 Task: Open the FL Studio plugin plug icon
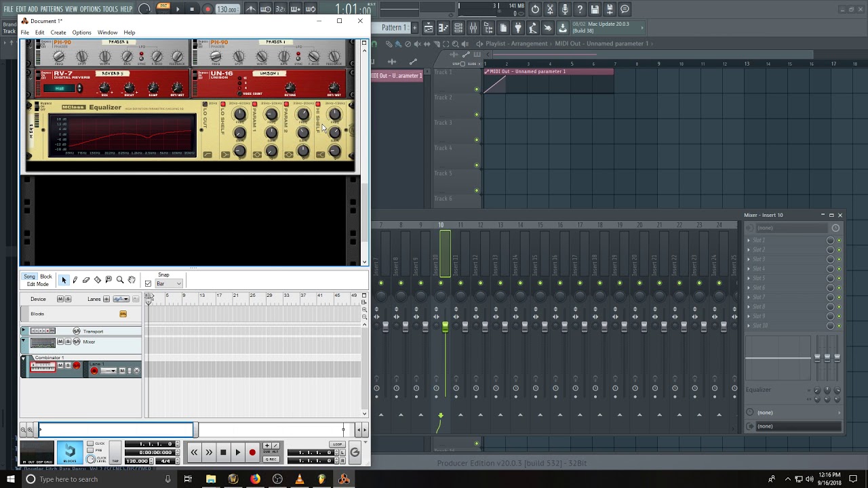[x=518, y=28]
